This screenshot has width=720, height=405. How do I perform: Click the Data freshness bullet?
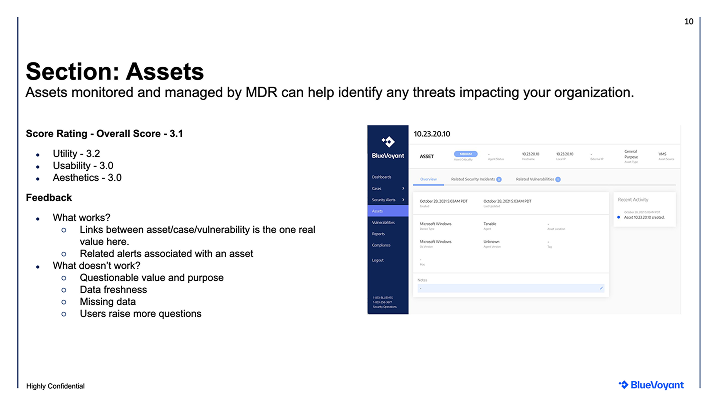[x=113, y=290]
